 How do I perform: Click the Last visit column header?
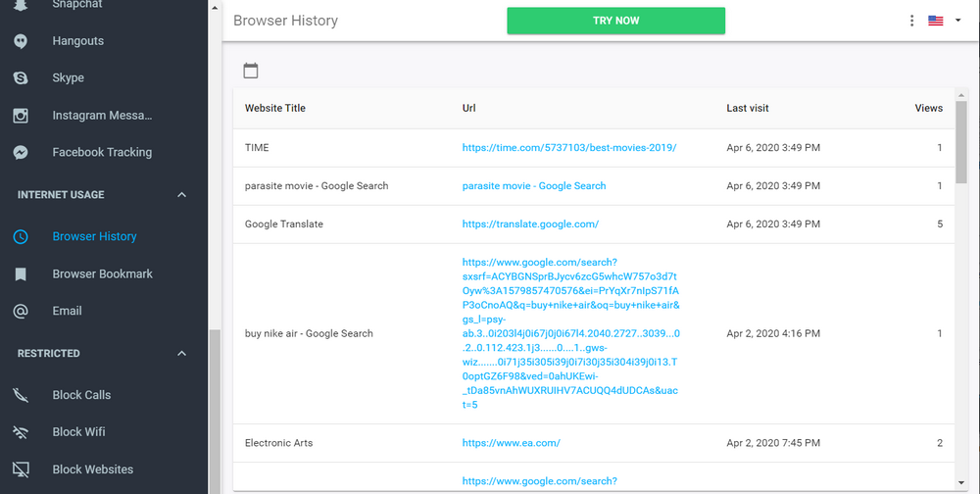tap(746, 109)
